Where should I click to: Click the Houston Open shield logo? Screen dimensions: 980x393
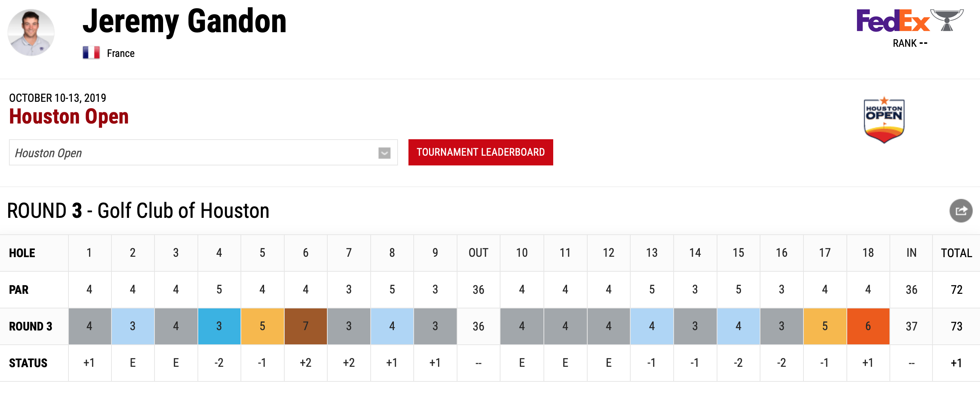884,120
